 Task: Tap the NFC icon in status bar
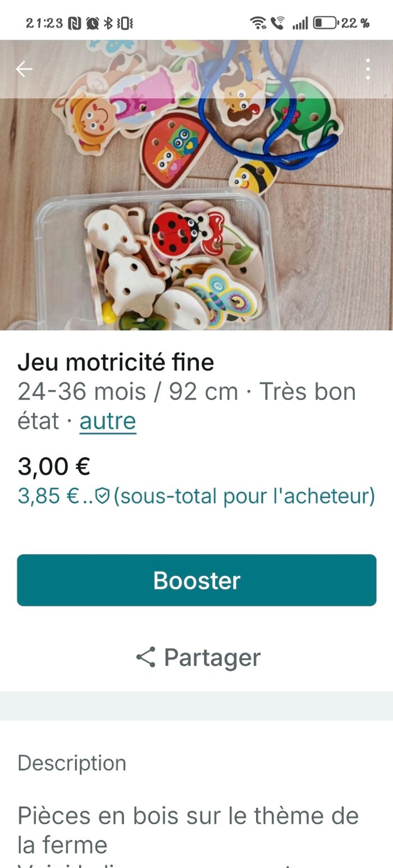74,23
